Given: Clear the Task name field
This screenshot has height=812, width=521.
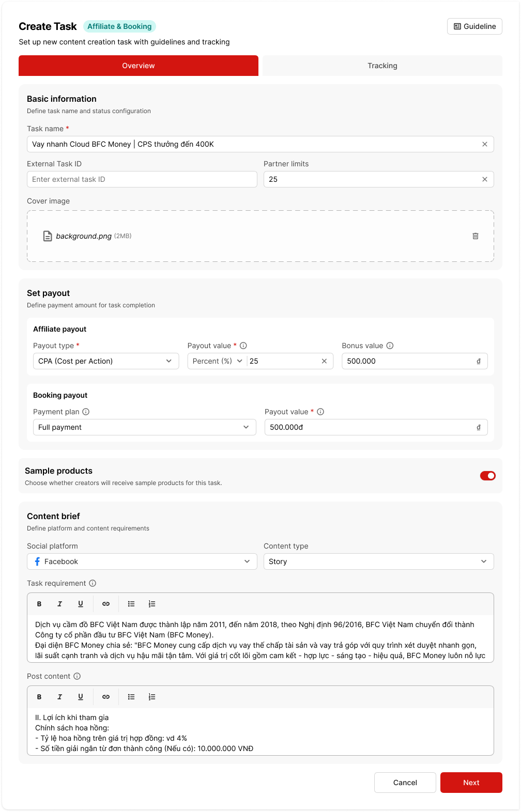Looking at the screenshot, I should tap(484, 144).
